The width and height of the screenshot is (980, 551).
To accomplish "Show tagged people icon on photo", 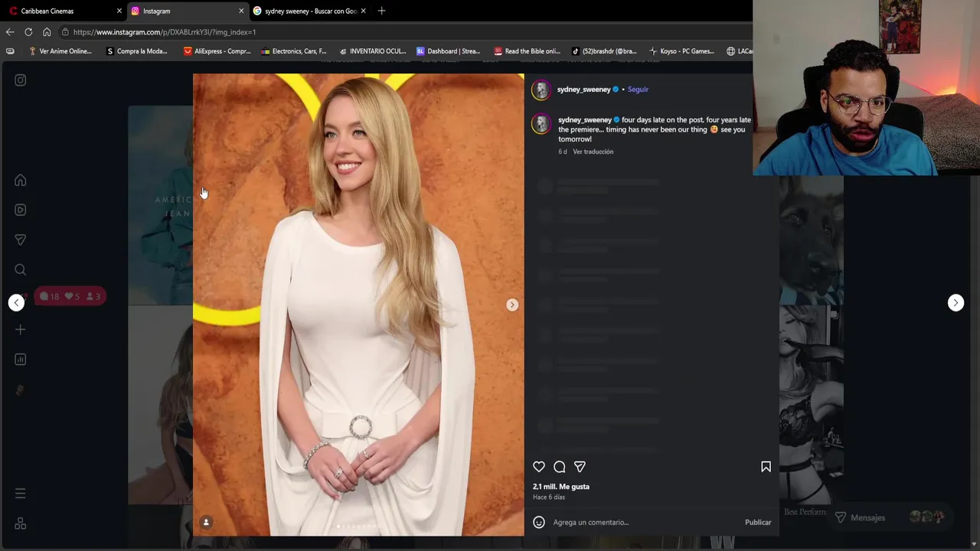I will pyautogui.click(x=206, y=522).
